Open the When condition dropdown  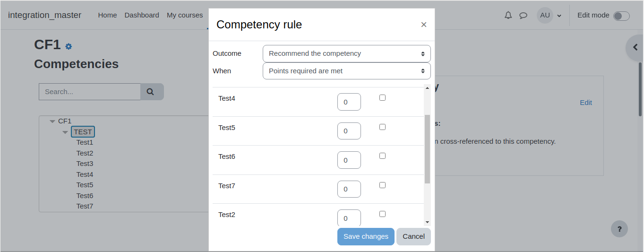tap(347, 71)
